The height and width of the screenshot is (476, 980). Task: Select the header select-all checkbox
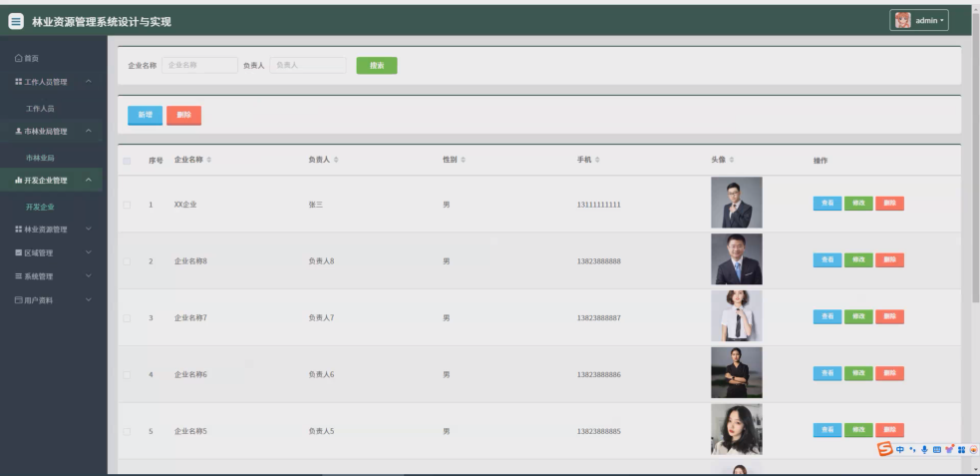127,161
